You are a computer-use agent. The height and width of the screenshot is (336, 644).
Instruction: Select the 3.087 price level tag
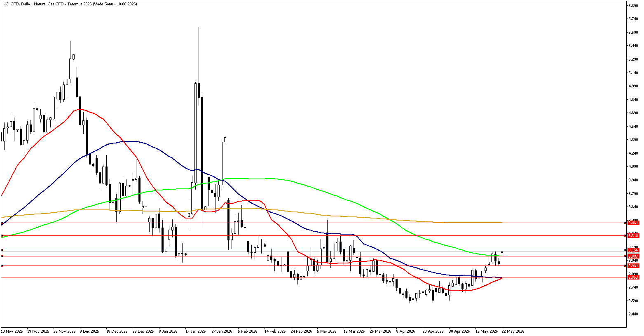point(633,256)
